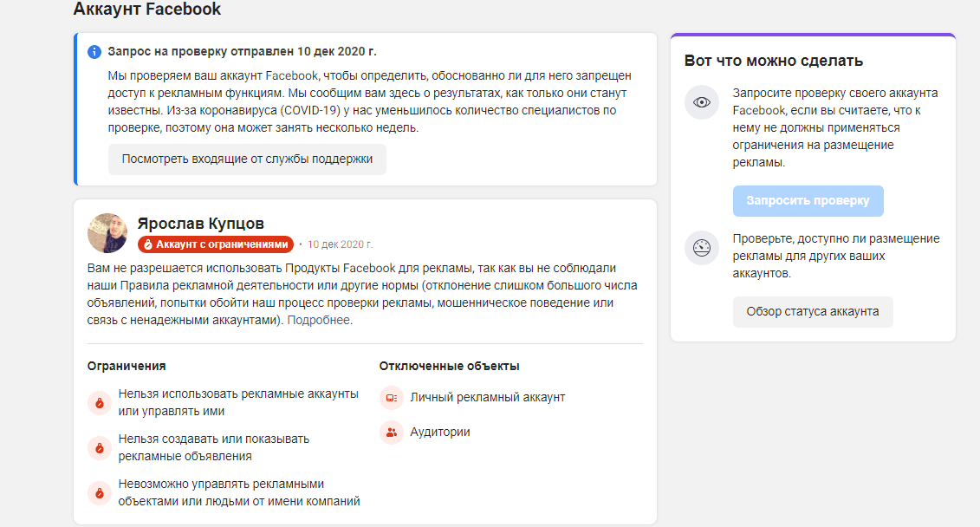Click the heading 'Запрос на проверку отправлен 10 дек 2020 г.'

242,51
